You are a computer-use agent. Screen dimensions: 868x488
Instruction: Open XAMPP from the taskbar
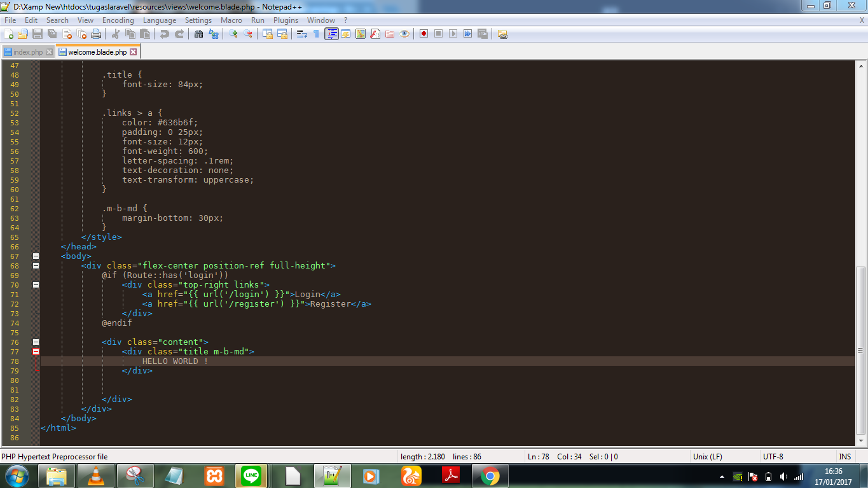(214, 476)
